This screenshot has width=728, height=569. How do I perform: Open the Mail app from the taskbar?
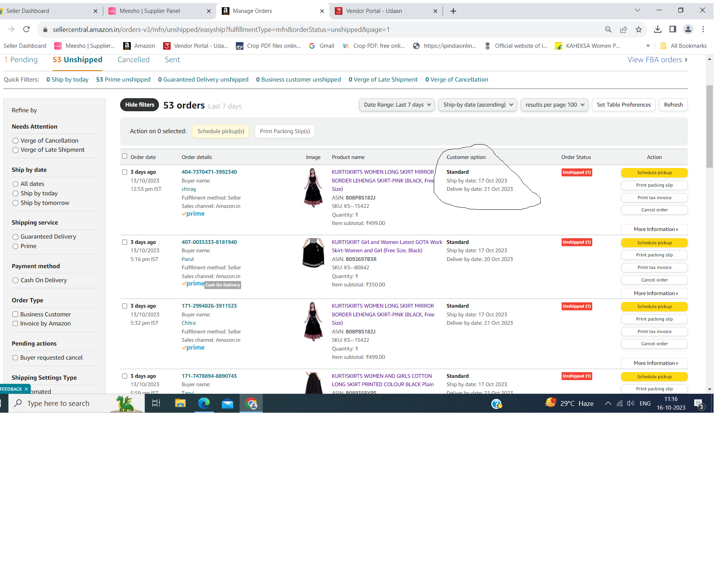click(227, 403)
